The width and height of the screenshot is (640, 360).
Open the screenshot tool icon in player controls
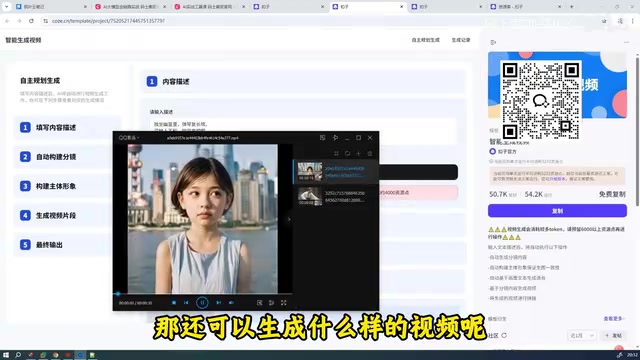pyautogui.click(x=260, y=303)
